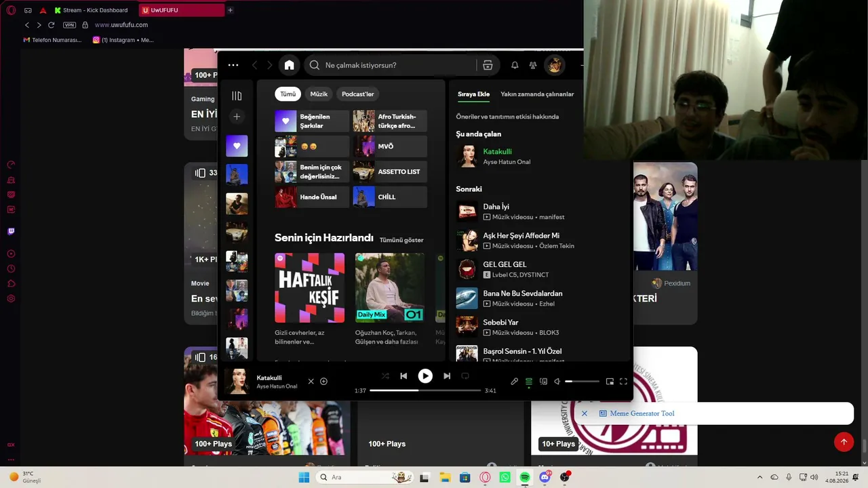Open the Daily Mix 01 cover

click(x=390, y=287)
